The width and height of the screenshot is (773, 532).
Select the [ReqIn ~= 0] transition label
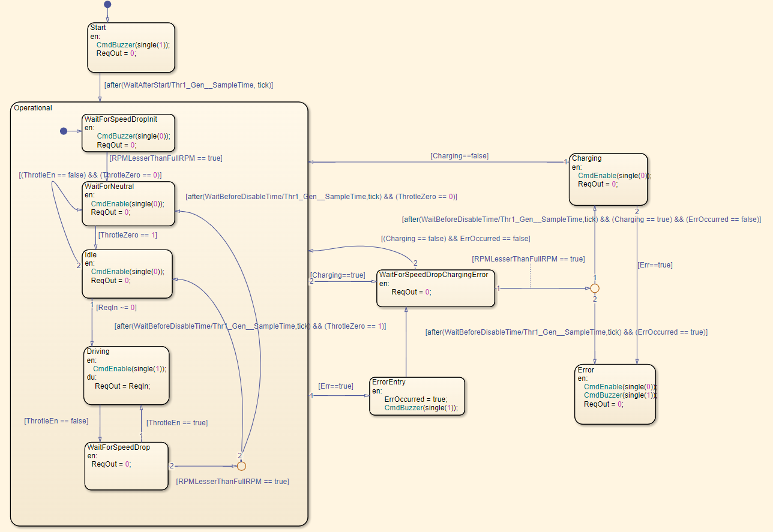click(x=116, y=308)
